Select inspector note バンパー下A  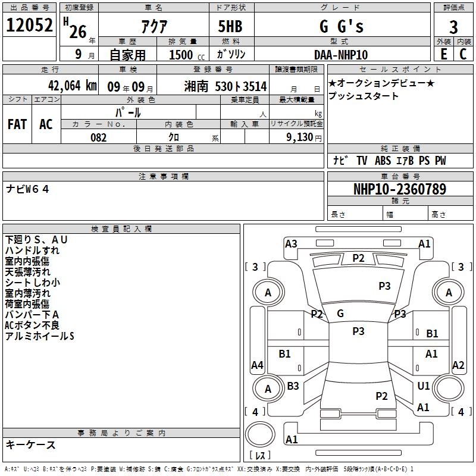pos(32,315)
